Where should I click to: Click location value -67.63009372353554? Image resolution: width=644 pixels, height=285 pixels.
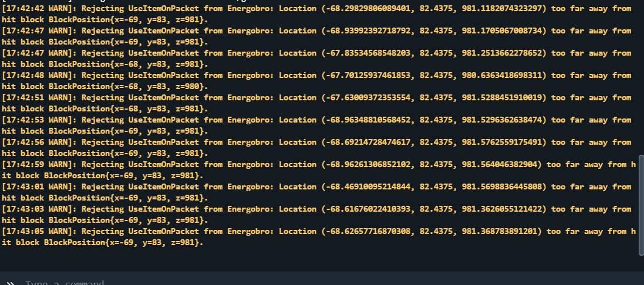point(368,97)
